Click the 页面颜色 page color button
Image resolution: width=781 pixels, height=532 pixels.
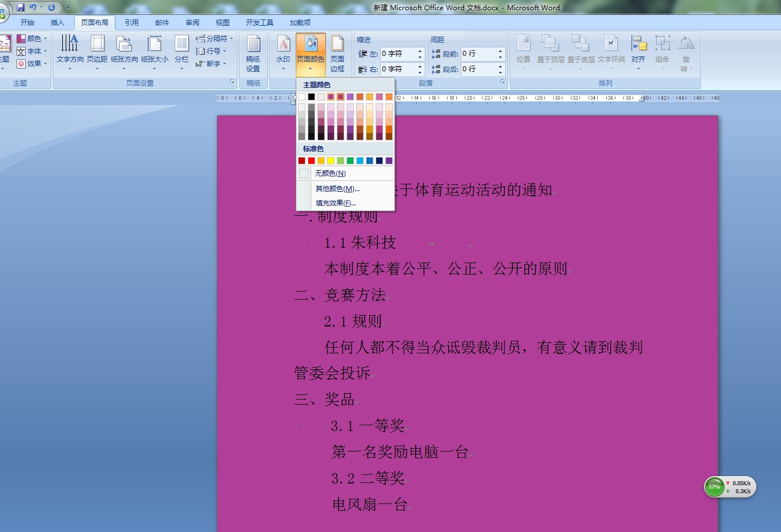(x=311, y=54)
